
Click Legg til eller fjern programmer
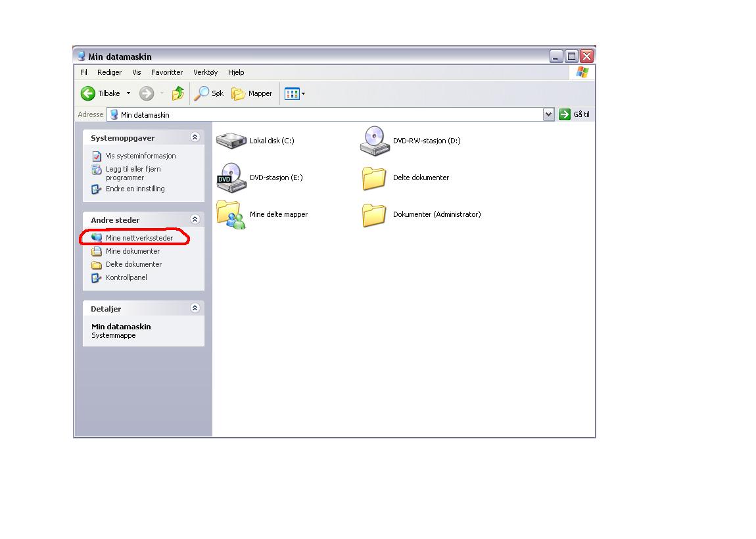[133, 173]
